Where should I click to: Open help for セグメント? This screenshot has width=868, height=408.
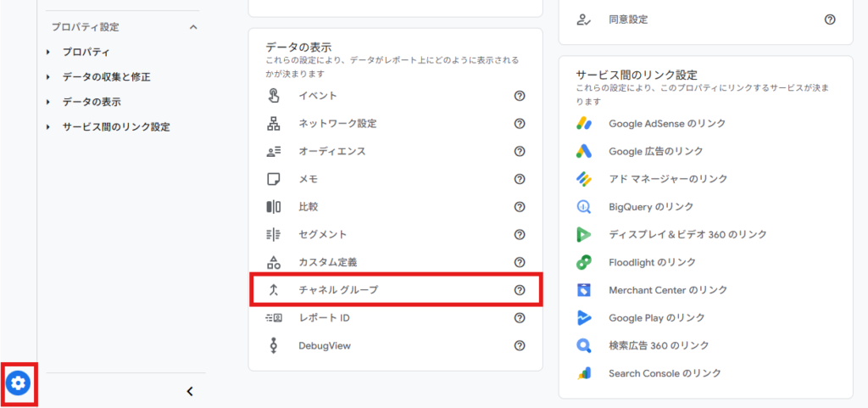[520, 234]
